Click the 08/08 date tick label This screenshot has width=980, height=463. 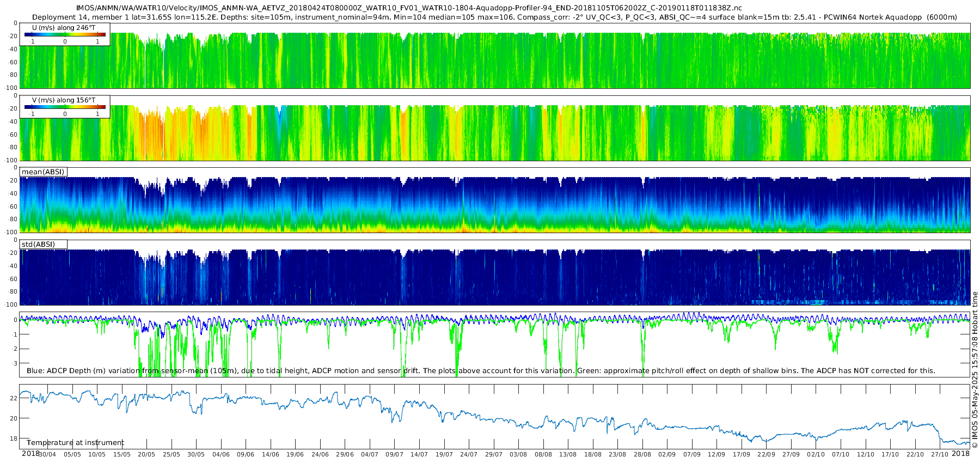tap(543, 454)
